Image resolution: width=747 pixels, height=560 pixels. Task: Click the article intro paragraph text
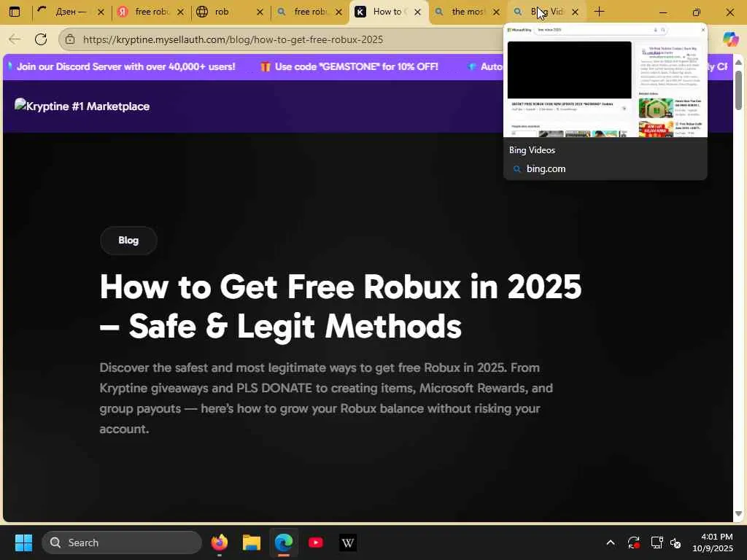(x=326, y=398)
